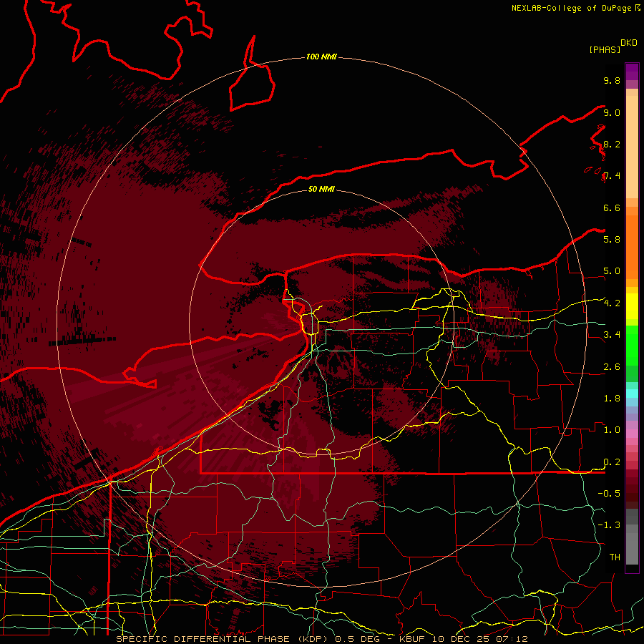644x644 pixels.
Task: Pick the bright green color scale band
Action: click(x=632, y=345)
